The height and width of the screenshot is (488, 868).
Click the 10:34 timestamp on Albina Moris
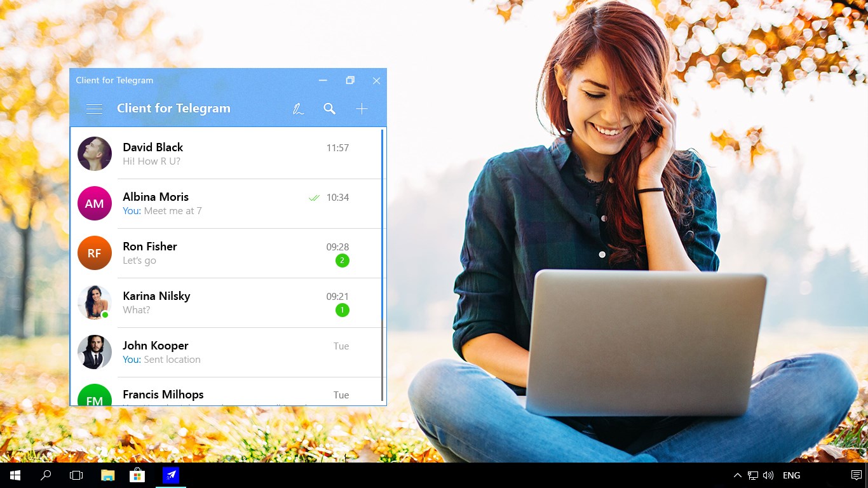click(x=337, y=198)
